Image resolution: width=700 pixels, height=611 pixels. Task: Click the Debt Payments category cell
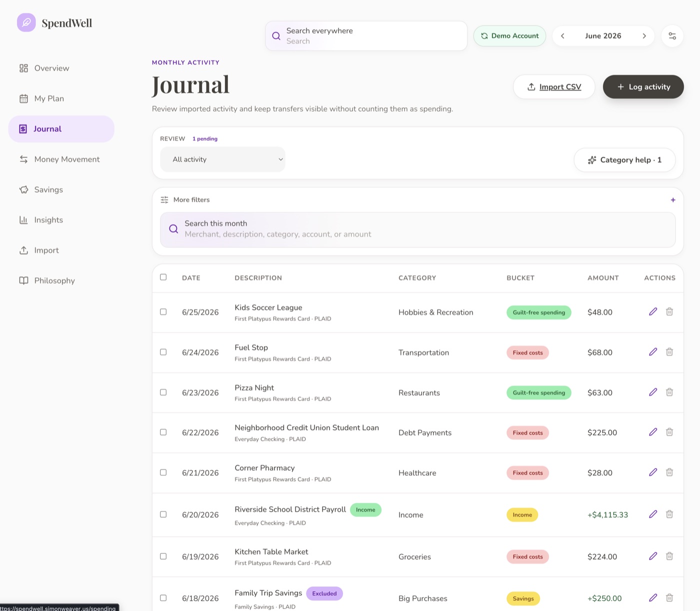[424, 433]
